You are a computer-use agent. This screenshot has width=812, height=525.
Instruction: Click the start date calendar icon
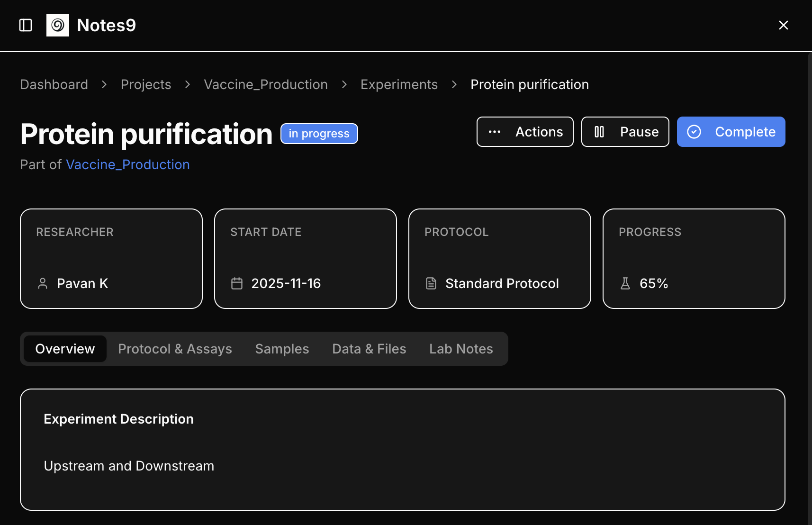(x=237, y=283)
